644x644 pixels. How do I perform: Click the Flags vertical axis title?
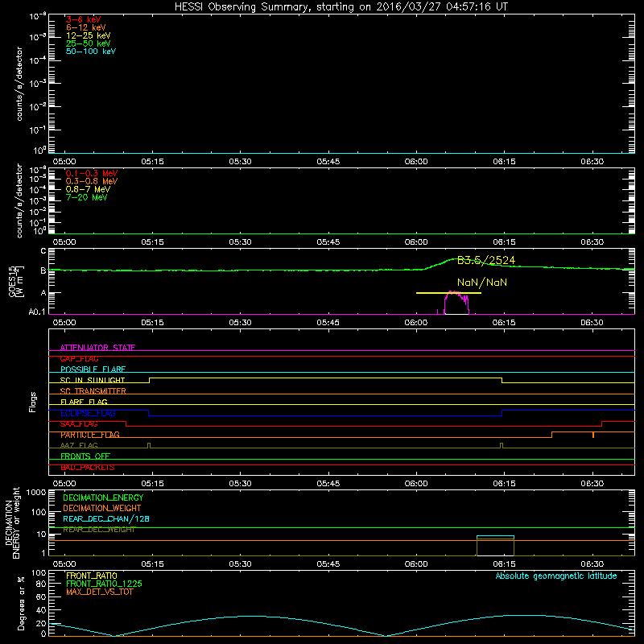[33, 402]
